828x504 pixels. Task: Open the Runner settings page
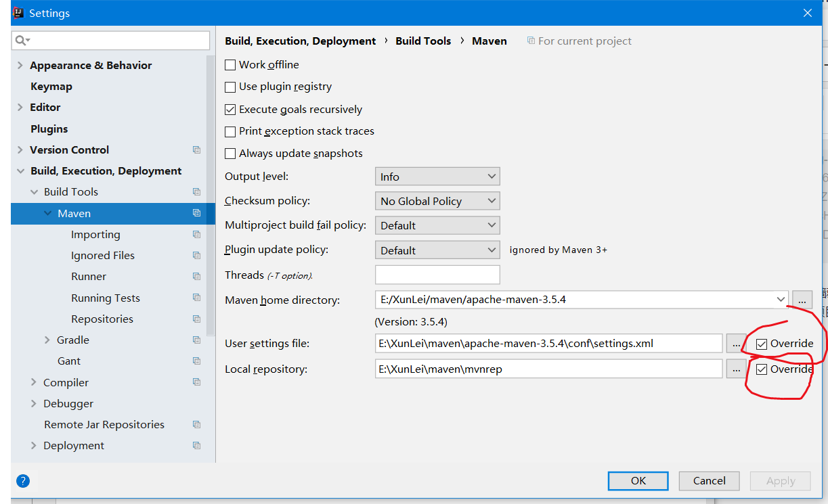tap(89, 277)
